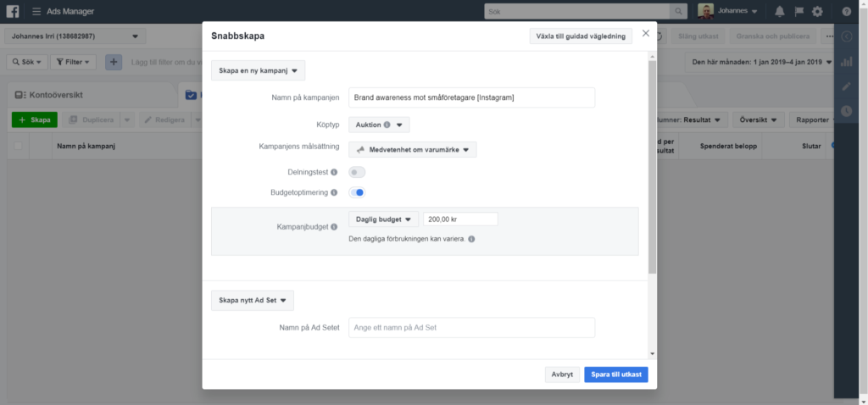Open the Skapa nytt Ad Set dropdown

point(252,300)
